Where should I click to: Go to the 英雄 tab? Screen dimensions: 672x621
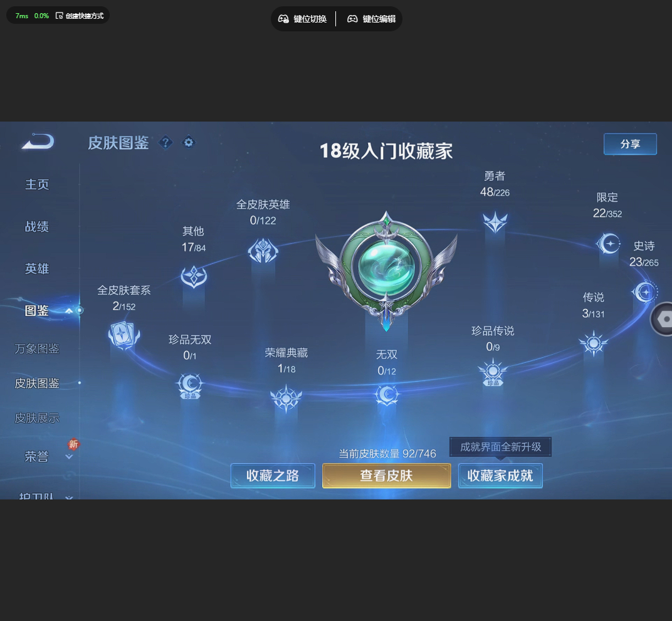(x=37, y=269)
